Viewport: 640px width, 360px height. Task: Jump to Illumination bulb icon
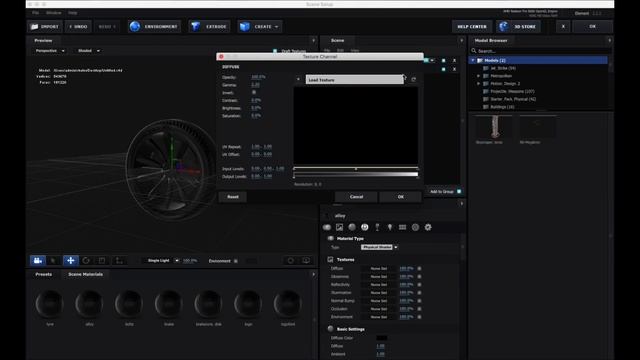tap(390, 227)
